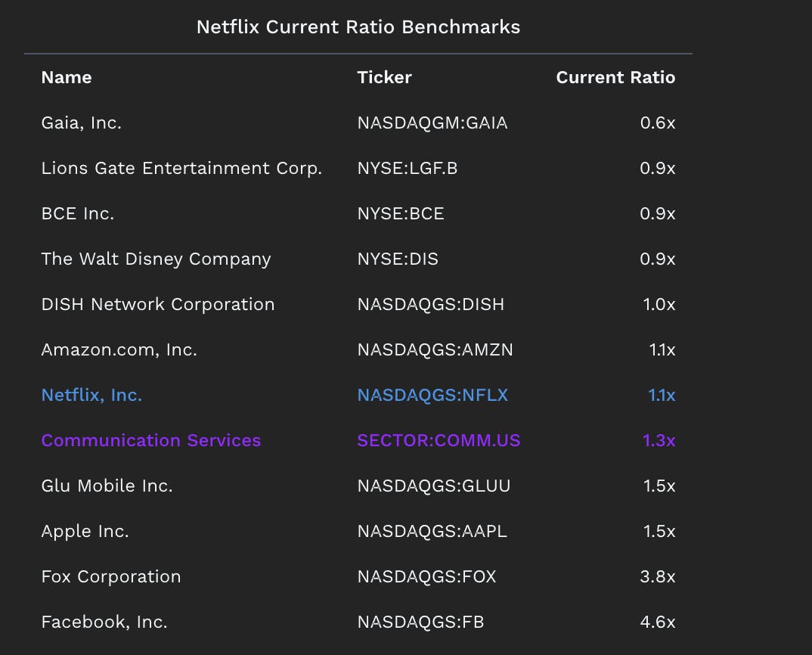
Task: Click ticker NASDAQGS:FB
Action: [x=420, y=622]
